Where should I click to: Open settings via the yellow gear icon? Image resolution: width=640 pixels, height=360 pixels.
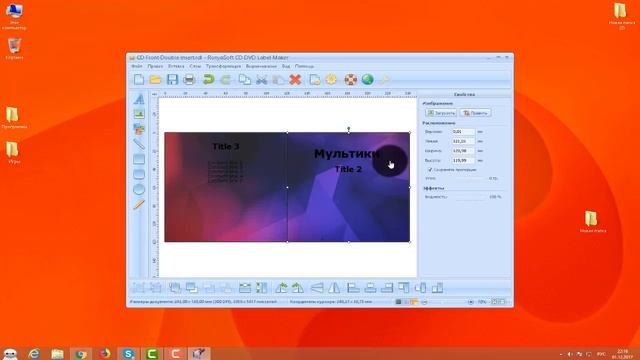[331, 80]
